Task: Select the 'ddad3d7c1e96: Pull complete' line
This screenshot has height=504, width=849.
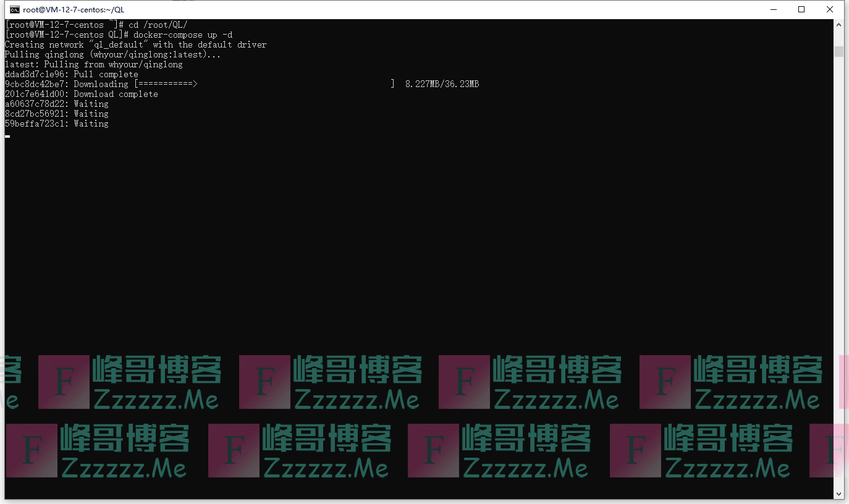Action: [x=71, y=74]
